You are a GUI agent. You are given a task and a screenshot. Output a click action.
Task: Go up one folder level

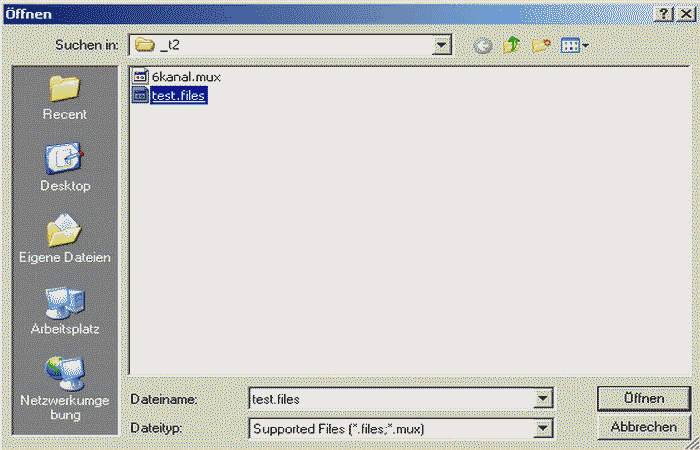512,46
